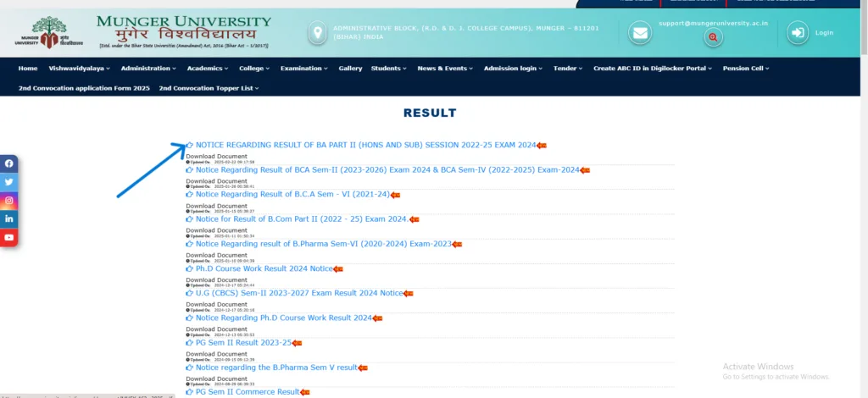Open PG Sem II Commerce Result link
The height and width of the screenshot is (398, 868).
pyautogui.click(x=248, y=392)
